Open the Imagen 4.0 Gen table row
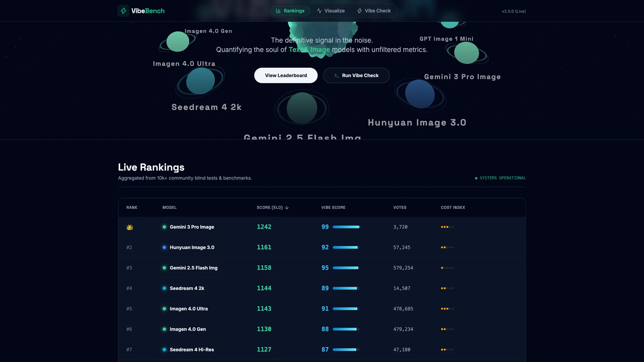Screen dimensions: 644x362 coord(322,329)
